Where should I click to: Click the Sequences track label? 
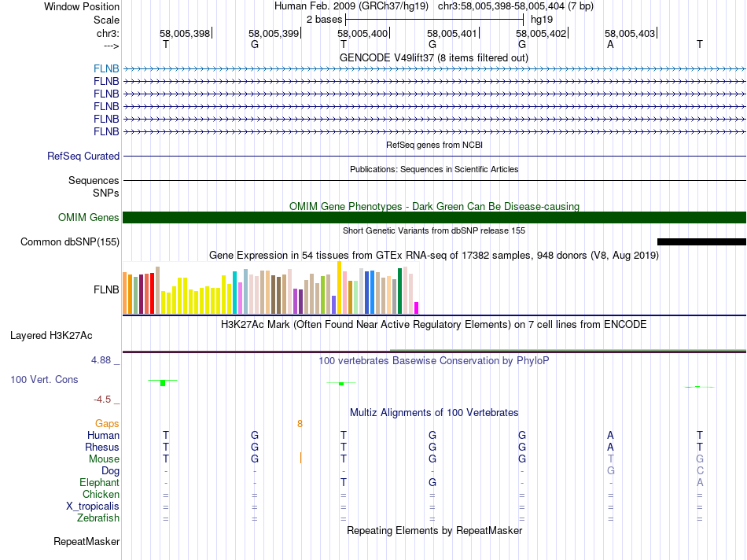94,180
